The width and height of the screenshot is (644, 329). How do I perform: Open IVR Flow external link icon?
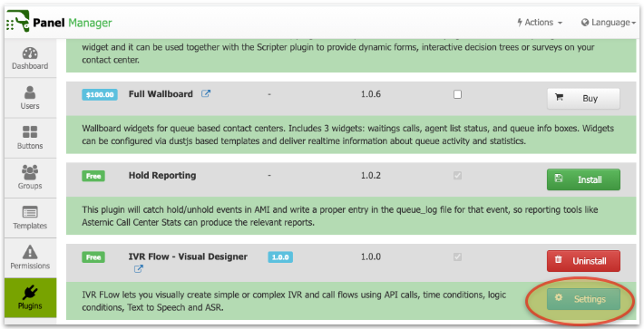[139, 269]
